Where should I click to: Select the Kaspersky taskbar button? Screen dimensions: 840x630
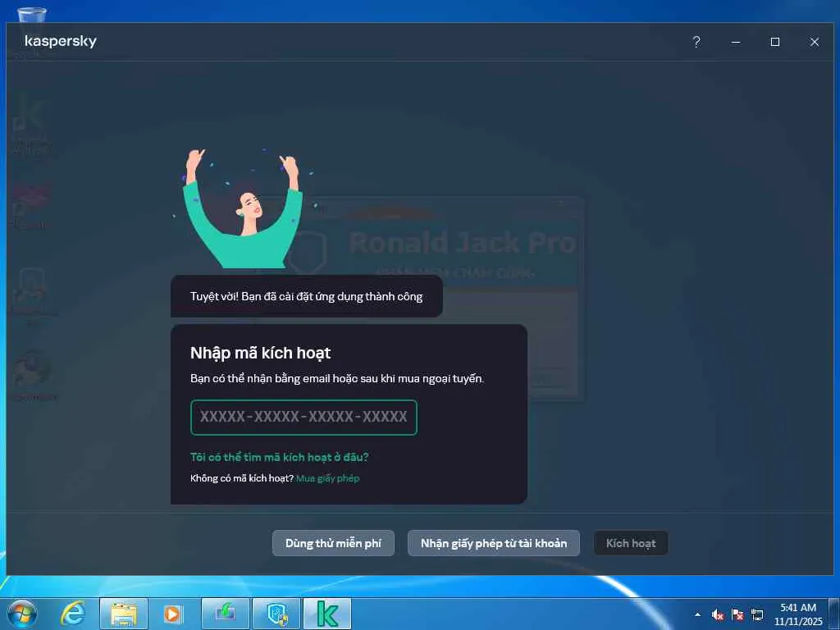327,614
